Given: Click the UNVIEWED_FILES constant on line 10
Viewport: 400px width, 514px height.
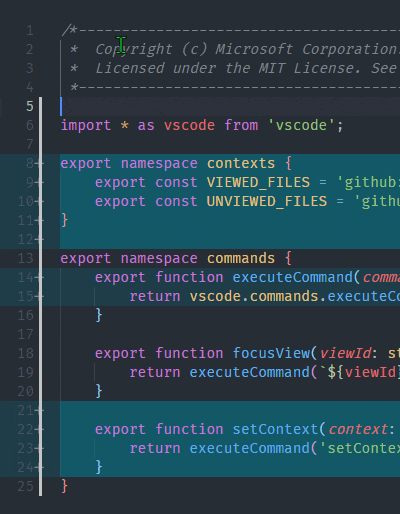Looking at the screenshot, I should [267, 201].
